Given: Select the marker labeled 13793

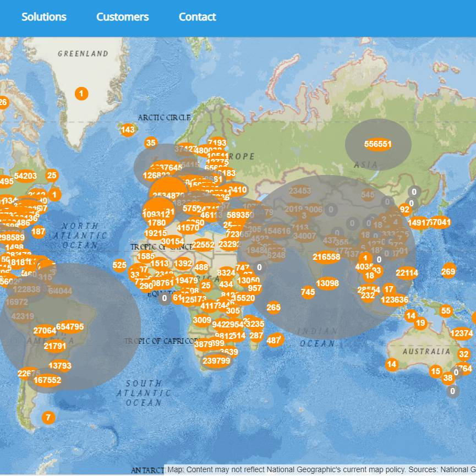Looking at the screenshot, I should click(60, 365).
